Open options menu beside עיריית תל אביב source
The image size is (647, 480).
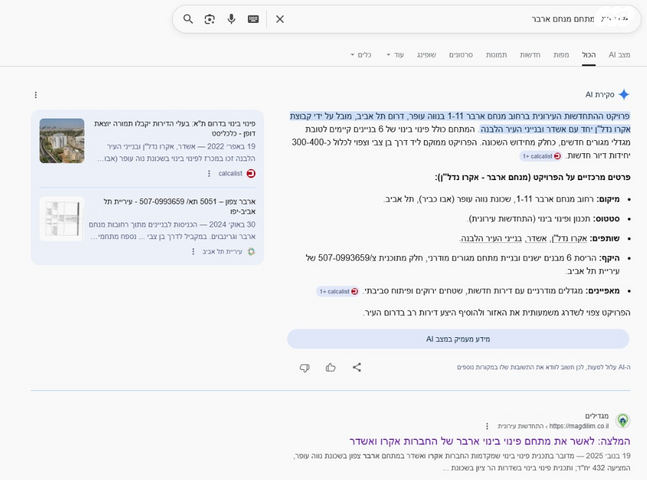pyautogui.click(x=193, y=251)
